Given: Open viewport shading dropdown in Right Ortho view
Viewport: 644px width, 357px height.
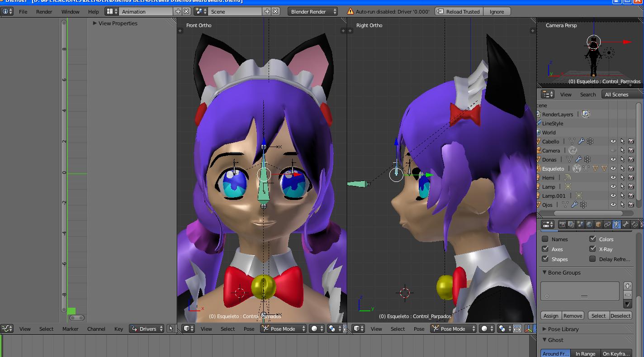Looking at the screenshot, I should [488, 329].
